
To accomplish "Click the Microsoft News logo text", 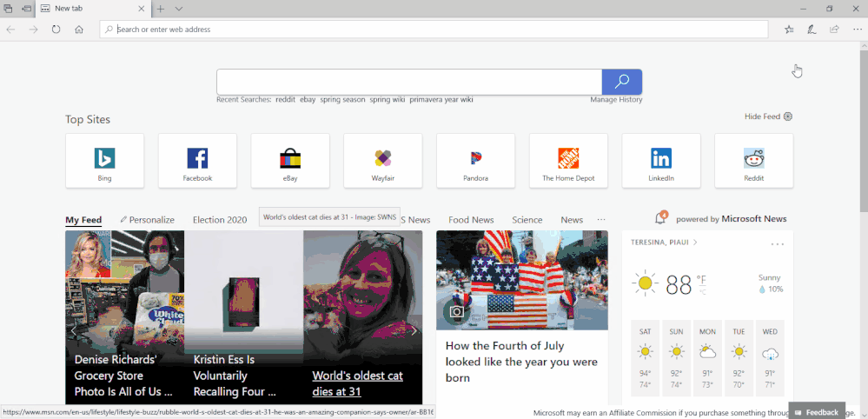I will 754,219.
